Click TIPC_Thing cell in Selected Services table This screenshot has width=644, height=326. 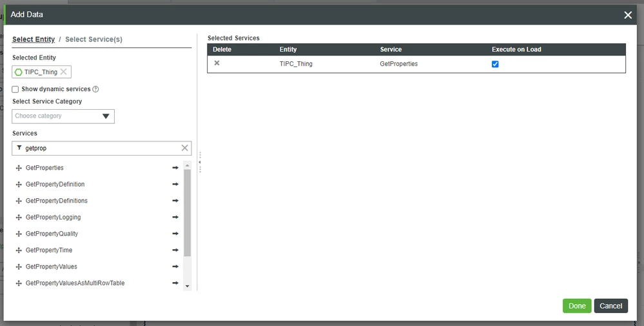pyautogui.click(x=296, y=64)
